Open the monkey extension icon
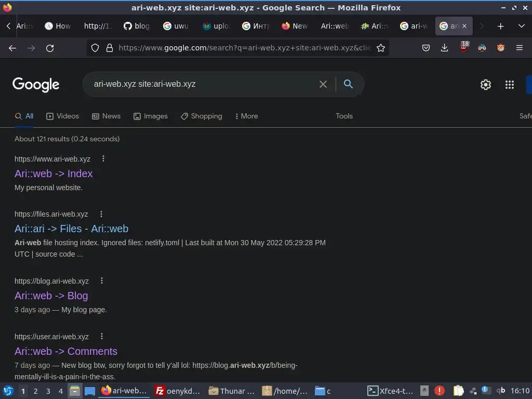This screenshot has width=532, height=399. 501,48
